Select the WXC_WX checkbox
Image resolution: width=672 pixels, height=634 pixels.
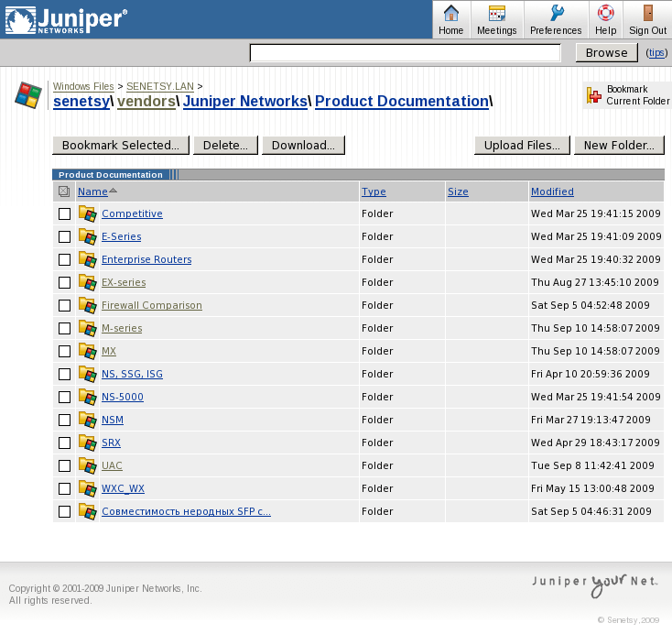(x=64, y=489)
